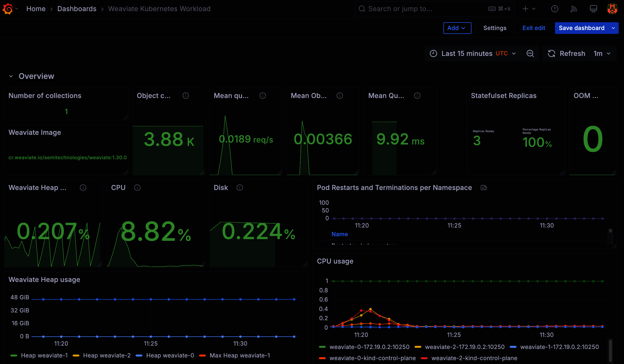Image resolution: width=624 pixels, height=364 pixels.
Task: Open the Add dropdown
Action: [457, 28]
